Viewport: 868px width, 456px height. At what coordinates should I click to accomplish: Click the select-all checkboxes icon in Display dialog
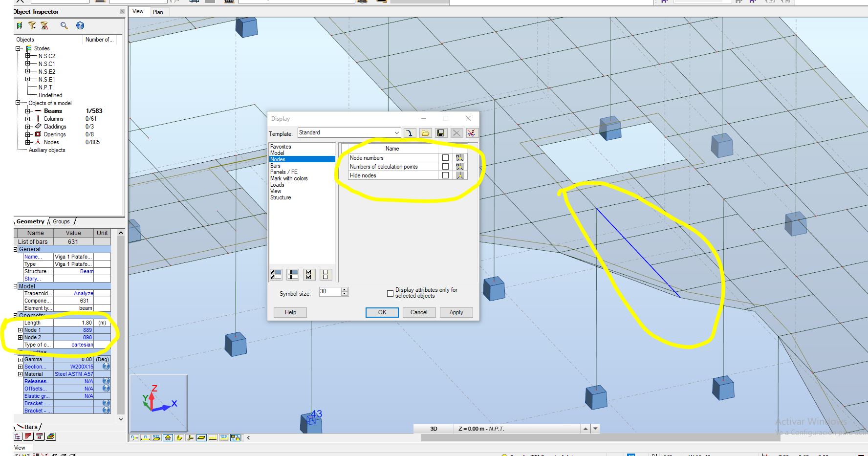tap(308, 275)
